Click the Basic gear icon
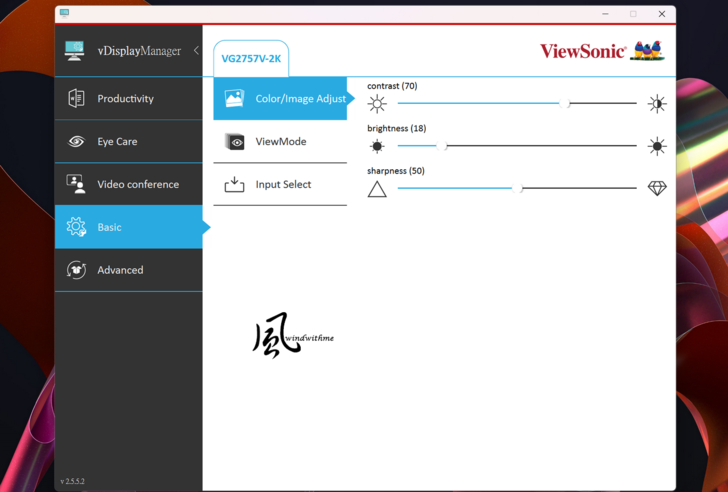The width and height of the screenshot is (728, 492). pyautogui.click(x=76, y=227)
